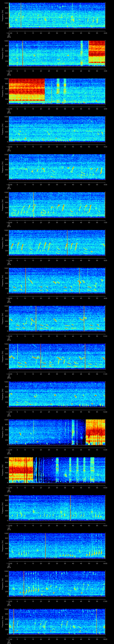Select the spectrogram panel starting at 1:08:00
114x644 pixels.
point(57,280)
